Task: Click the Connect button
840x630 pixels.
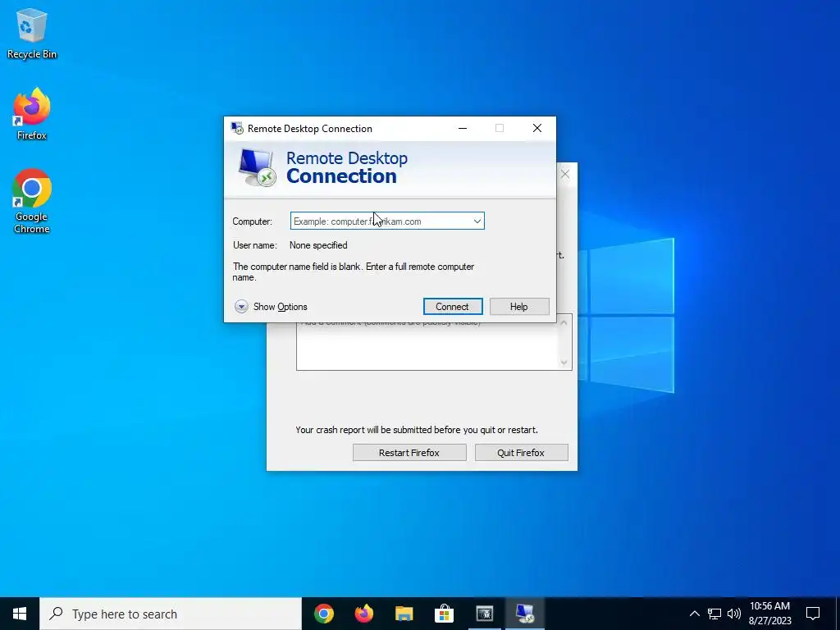Action: [453, 307]
